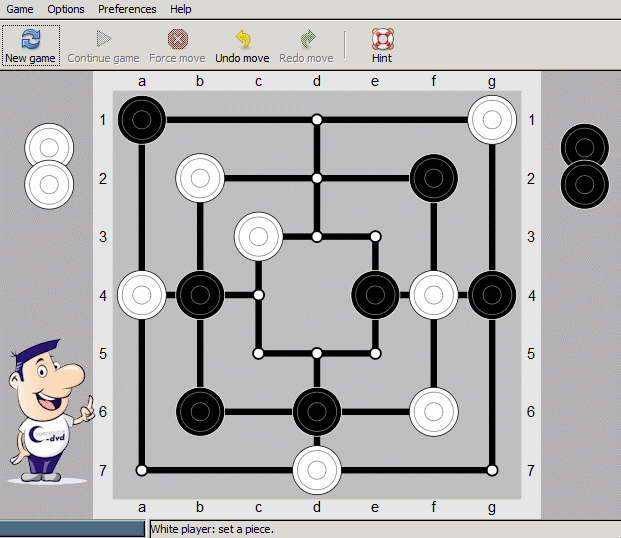The height and width of the screenshot is (538, 621).
Task: Open the Preferences menu
Action: (127, 9)
